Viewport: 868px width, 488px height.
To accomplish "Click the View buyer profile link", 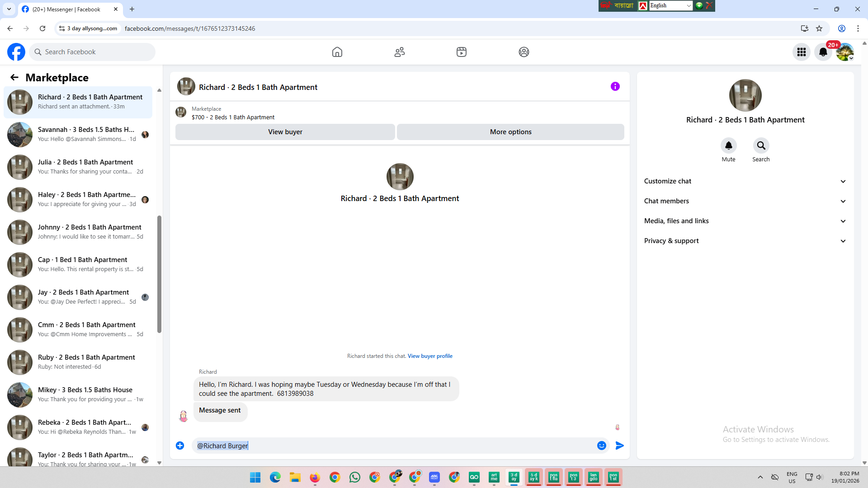I will tap(429, 356).
